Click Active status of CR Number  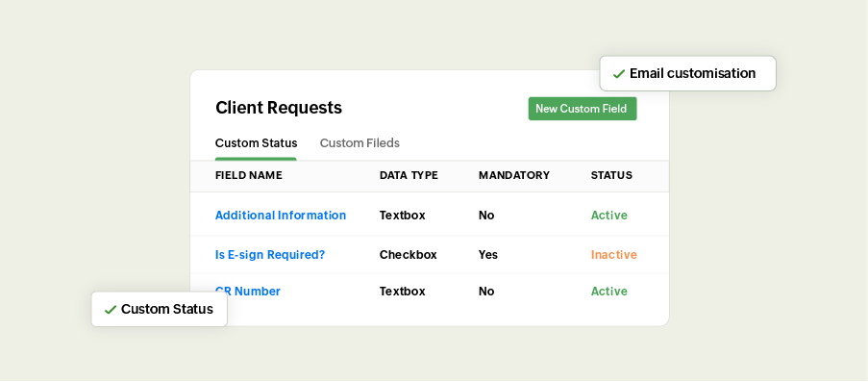(x=609, y=292)
